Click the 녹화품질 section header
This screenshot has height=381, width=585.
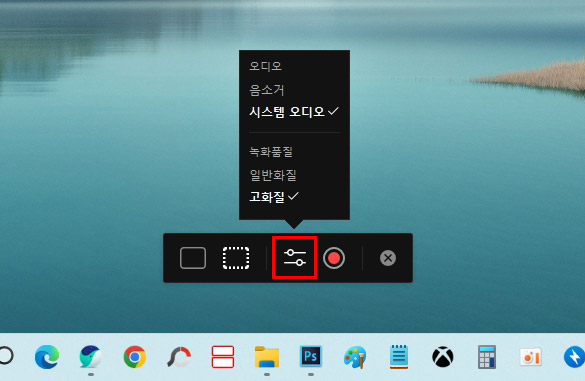point(271,152)
